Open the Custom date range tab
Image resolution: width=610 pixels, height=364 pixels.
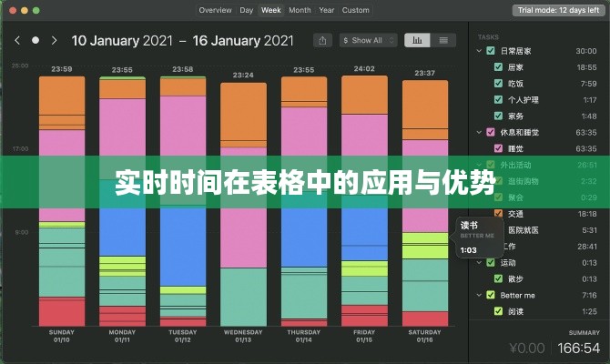point(356,10)
